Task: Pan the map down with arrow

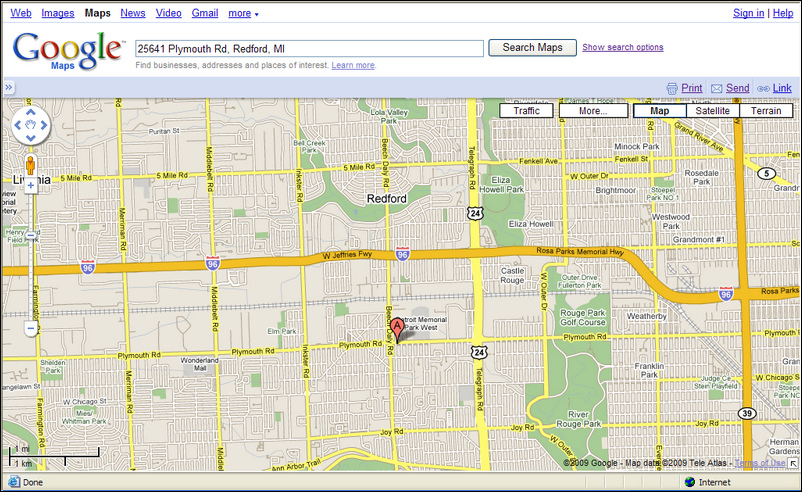Action: [31, 141]
